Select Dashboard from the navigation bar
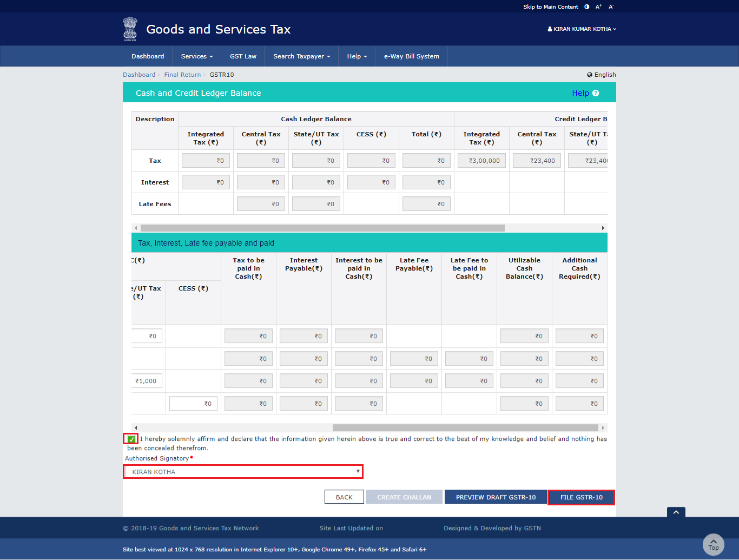739x560 pixels. (148, 56)
